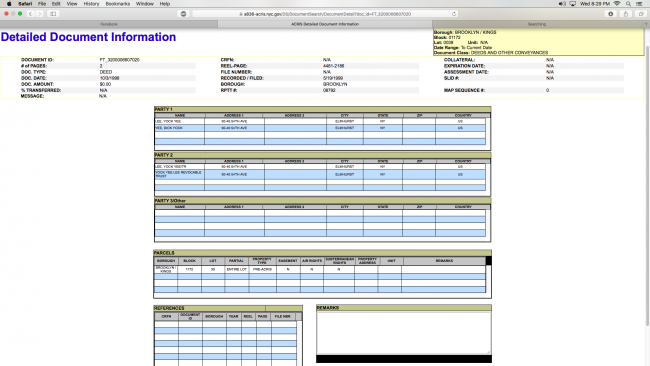Select the ACRIS Detailed Document Information tab
Viewport: 650px width, 366px height.
(325, 24)
